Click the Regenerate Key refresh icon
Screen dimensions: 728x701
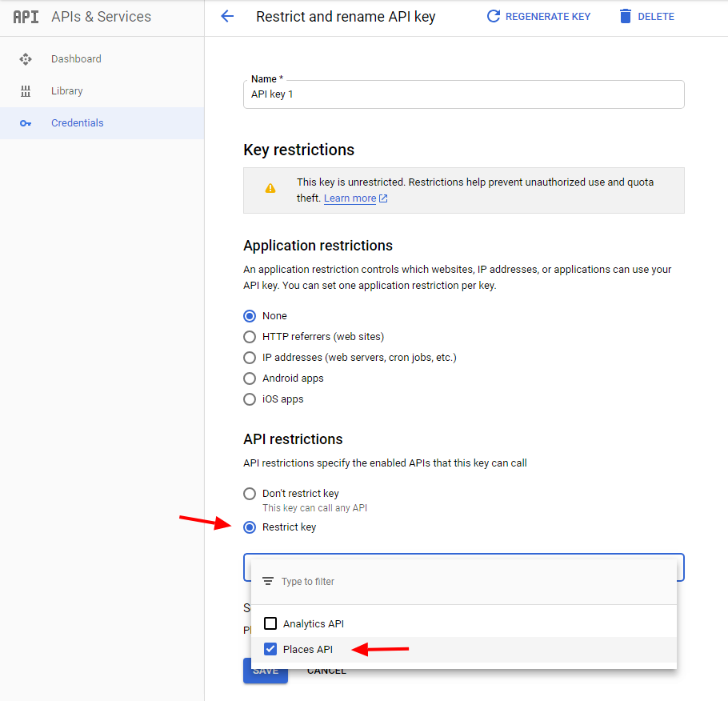pyautogui.click(x=493, y=16)
